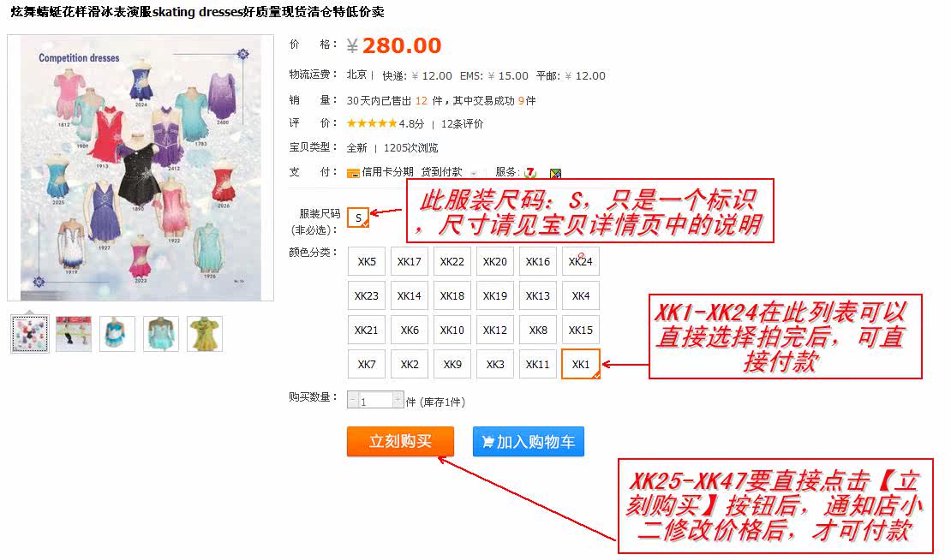This screenshot has height=560, width=951.
Task: Select the skating performance photo thumbnail
Action: click(74, 333)
